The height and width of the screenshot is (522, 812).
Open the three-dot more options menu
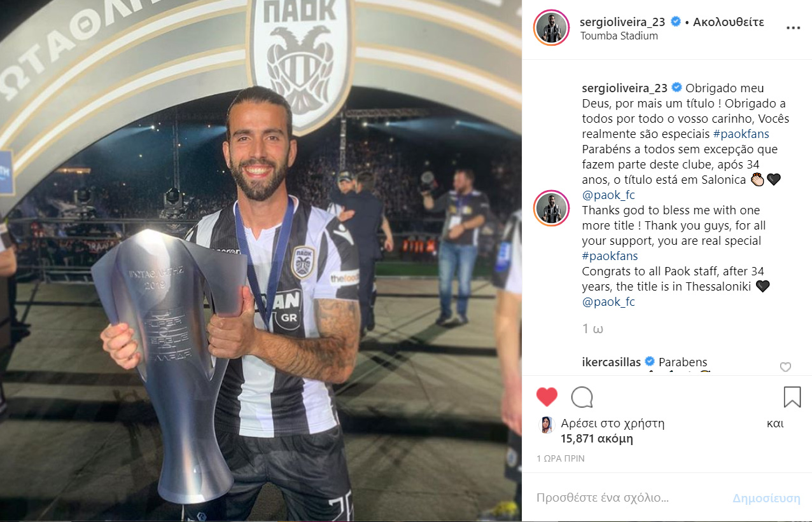[x=793, y=28]
